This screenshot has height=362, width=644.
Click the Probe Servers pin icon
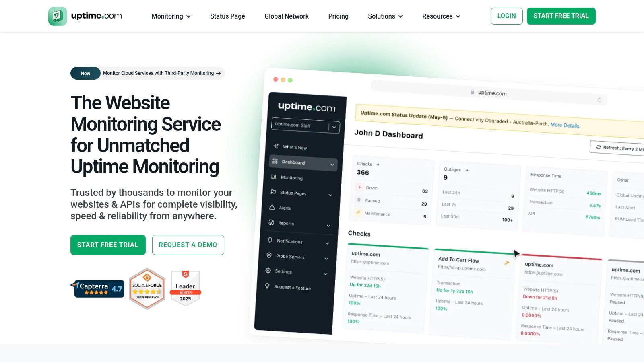coord(270,255)
